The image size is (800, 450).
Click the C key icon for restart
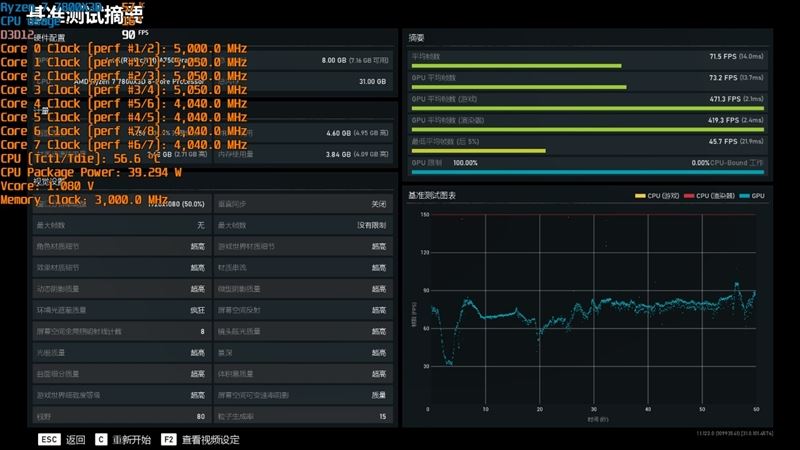pyautogui.click(x=101, y=439)
